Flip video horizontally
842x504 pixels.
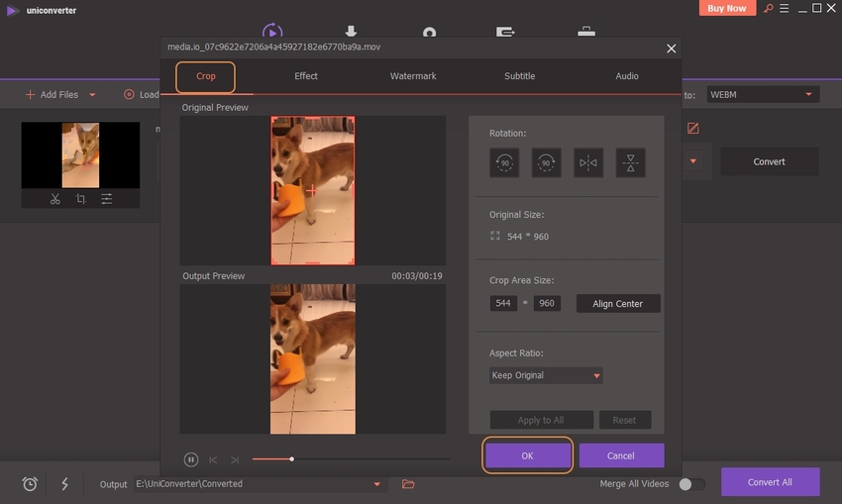point(588,163)
